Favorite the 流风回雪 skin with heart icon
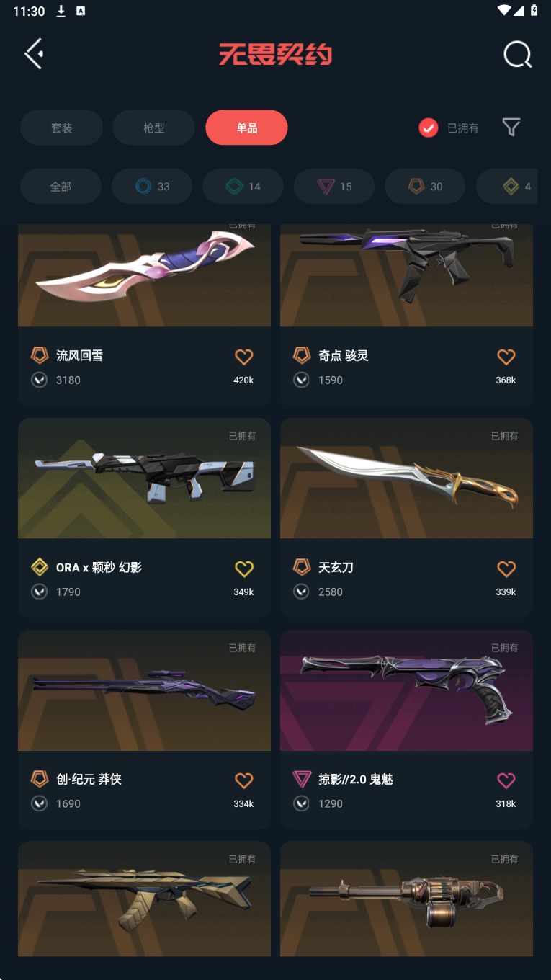This screenshot has width=551, height=980. tap(244, 356)
